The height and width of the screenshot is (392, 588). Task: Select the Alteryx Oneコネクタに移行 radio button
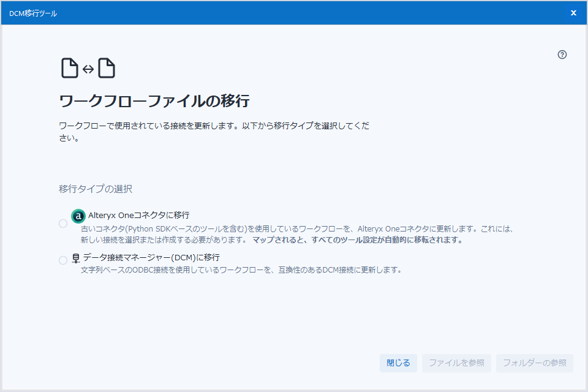pos(63,224)
